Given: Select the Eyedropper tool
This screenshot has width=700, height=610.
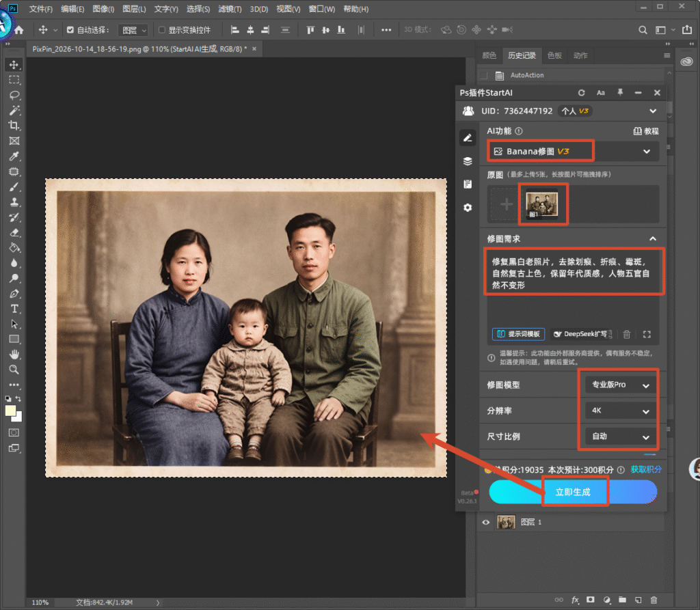Looking at the screenshot, I should coord(14,156).
